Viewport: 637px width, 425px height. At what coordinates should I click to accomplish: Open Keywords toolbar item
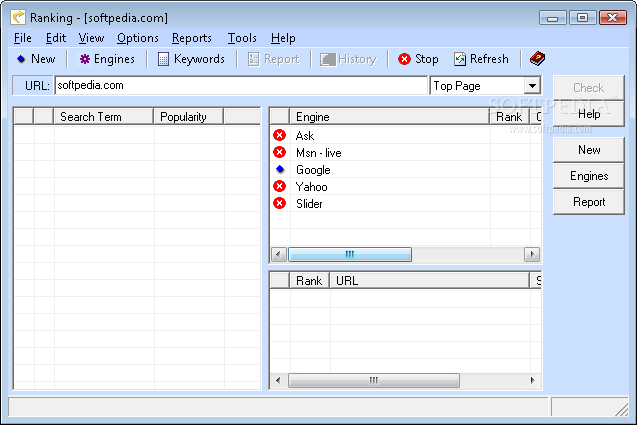pyautogui.click(x=191, y=59)
